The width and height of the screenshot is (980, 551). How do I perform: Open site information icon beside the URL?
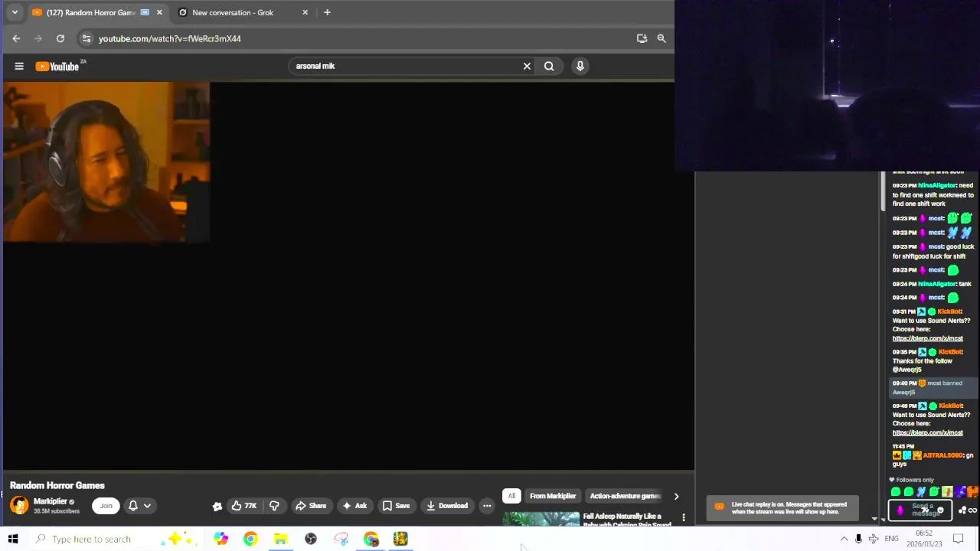coord(87,38)
